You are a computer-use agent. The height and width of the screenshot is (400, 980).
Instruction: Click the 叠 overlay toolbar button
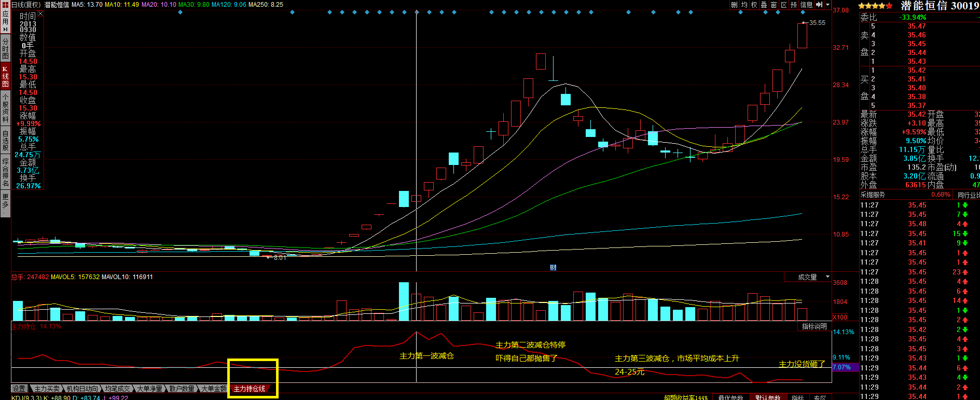pos(764,4)
